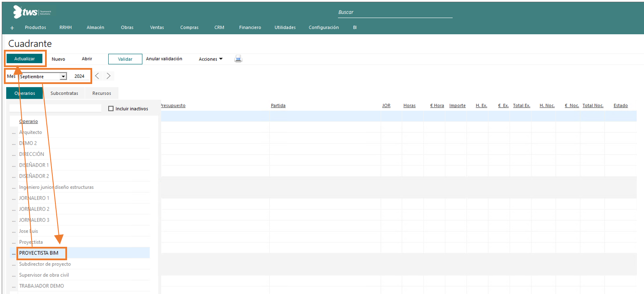Sort by the Horas column header

coord(409,106)
